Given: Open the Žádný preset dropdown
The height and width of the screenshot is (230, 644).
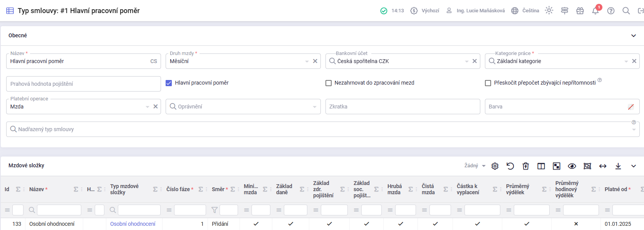Looking at the screenshot, I should click(x=475, y=166).
